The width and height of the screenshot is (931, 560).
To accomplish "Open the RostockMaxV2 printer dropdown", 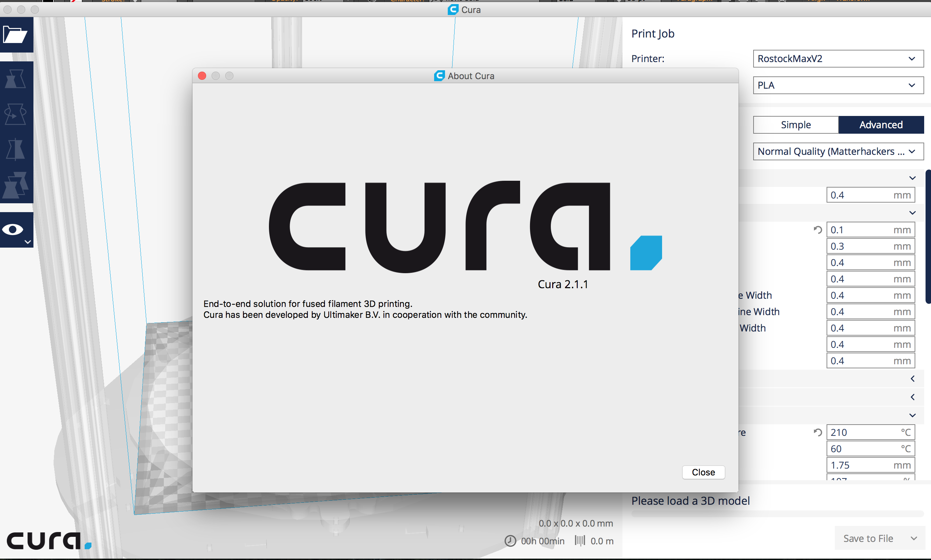I will 838,59.
